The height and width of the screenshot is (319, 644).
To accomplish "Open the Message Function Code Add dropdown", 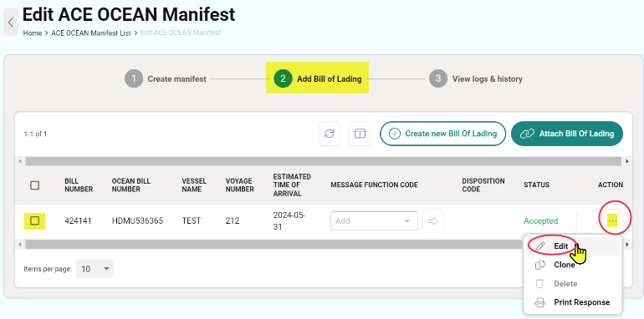I will pos(374,221).
